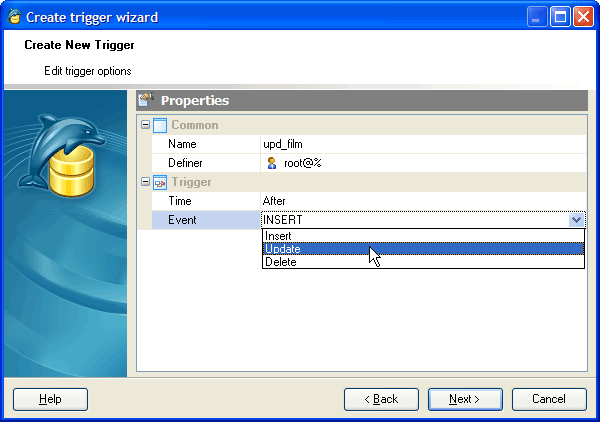Click the Properties panel header icon
The width and height of the screenshot is (600, 422).
tap(146, 100)
